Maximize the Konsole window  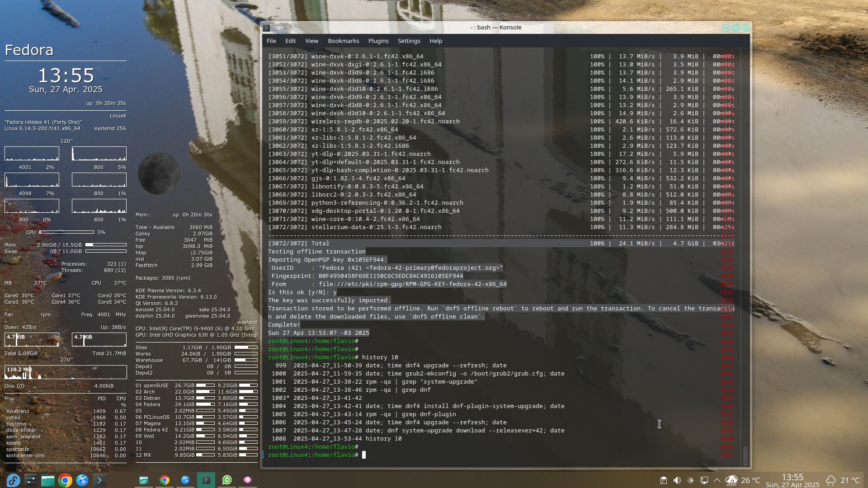coord(736,28)
